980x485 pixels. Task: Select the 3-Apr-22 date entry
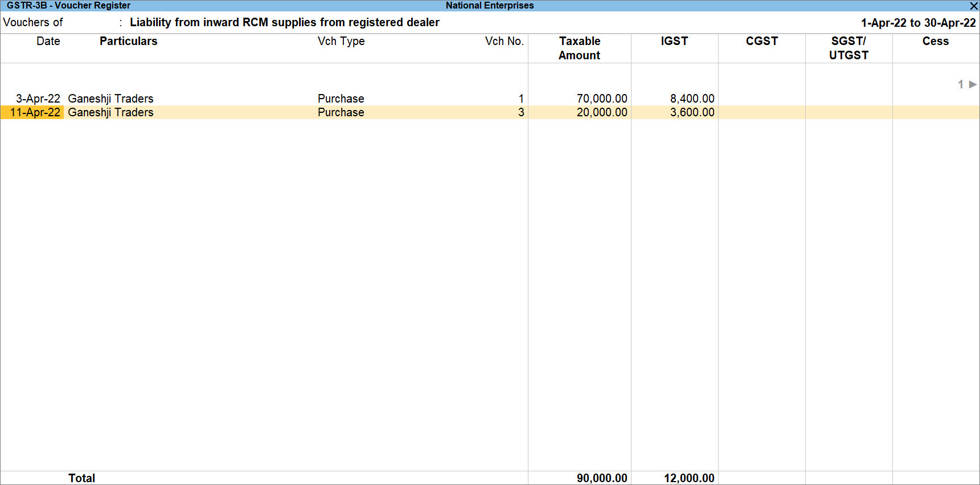[38, 99]
